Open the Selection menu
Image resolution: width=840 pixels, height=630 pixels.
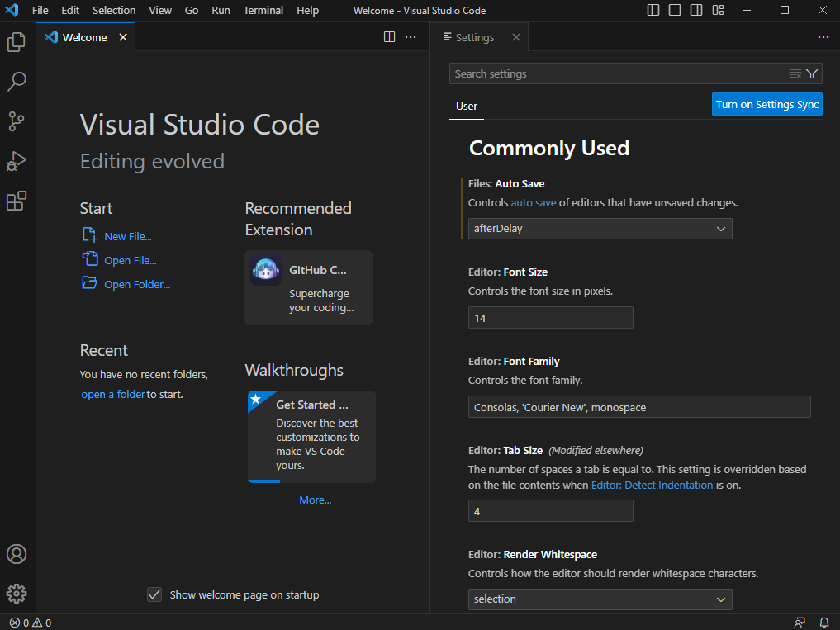[x=114, y=10]
